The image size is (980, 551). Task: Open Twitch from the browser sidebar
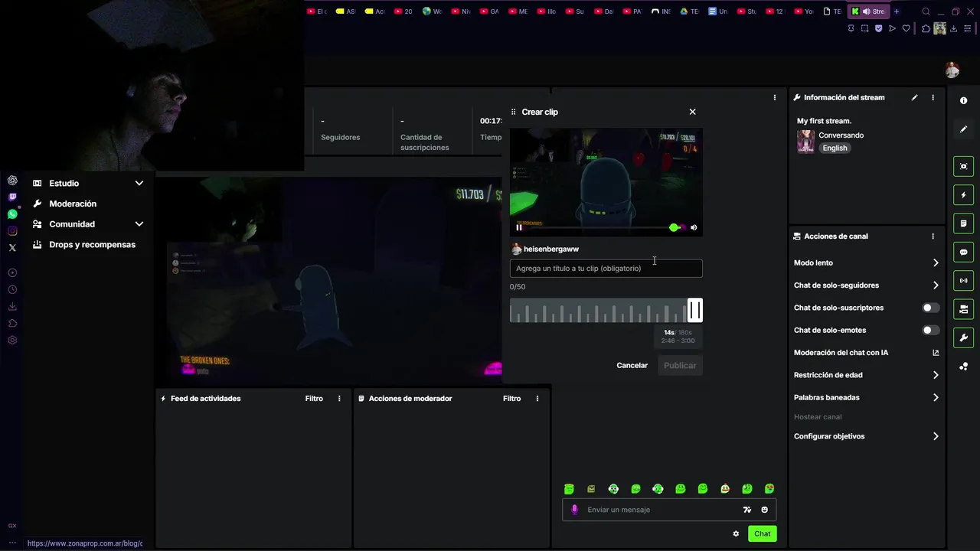(12, 197)
